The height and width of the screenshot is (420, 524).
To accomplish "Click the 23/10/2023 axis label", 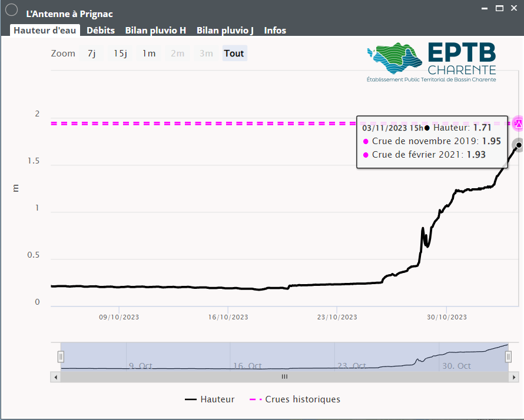I will coord(337,317).
